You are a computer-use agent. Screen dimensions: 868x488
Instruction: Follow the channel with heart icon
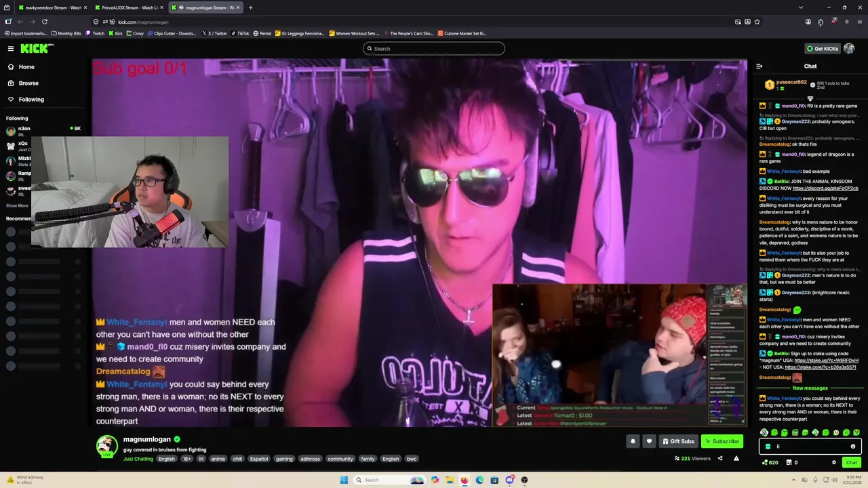click(649, 441)
